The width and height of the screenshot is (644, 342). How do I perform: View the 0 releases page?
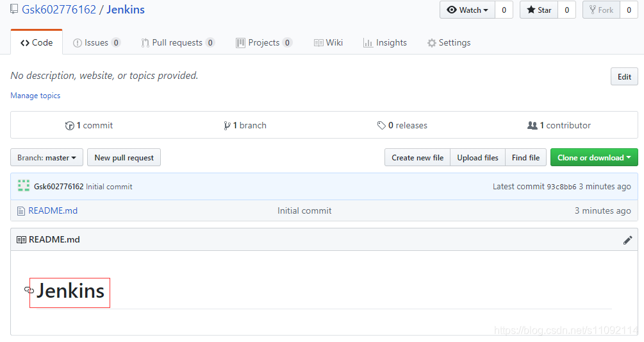point(402,125)
